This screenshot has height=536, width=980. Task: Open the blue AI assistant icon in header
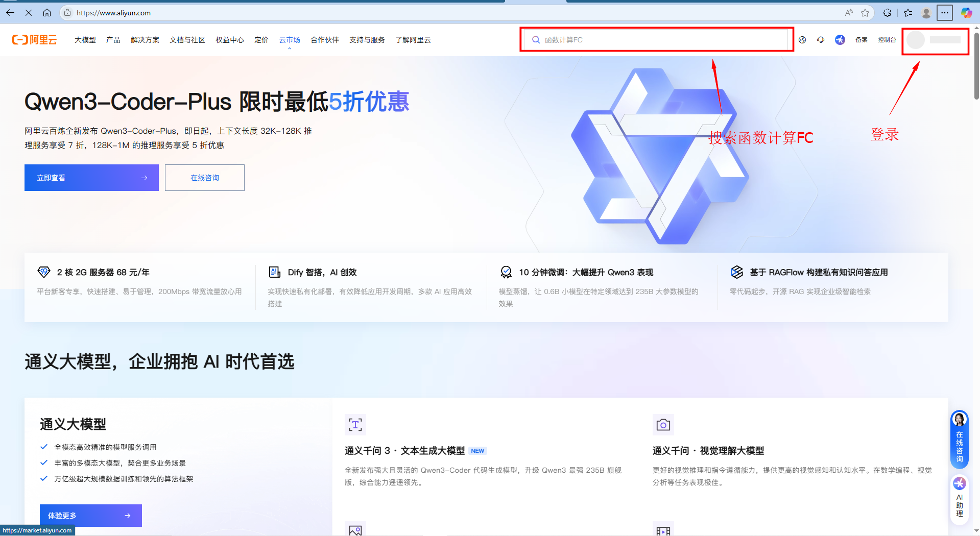[x=840, y=40]
